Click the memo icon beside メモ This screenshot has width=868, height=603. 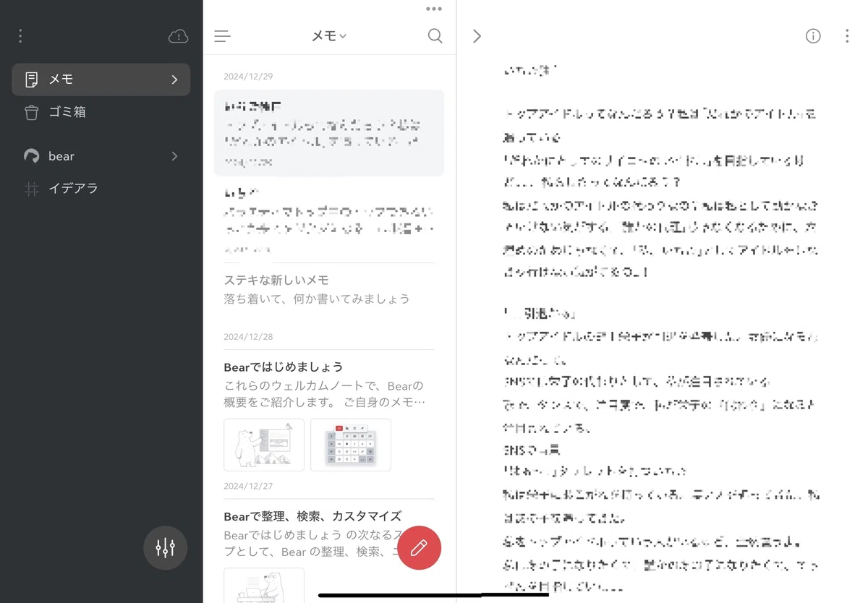click(31, 80)
